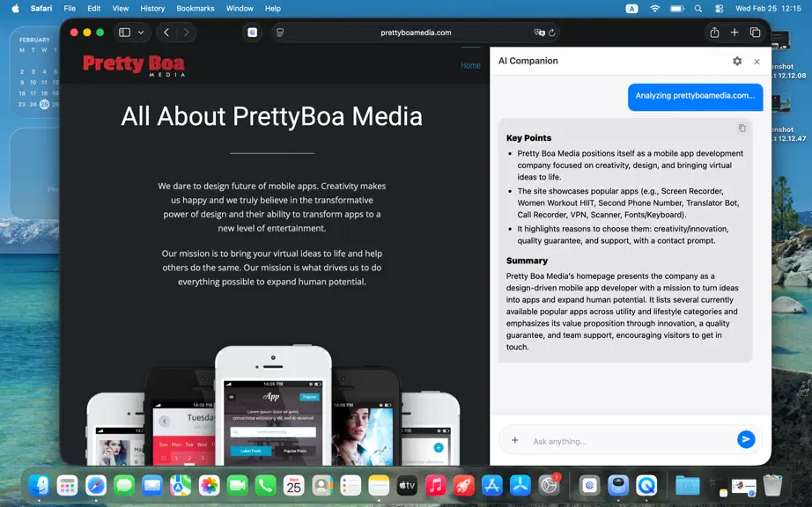Screen dimensions: 812x507
Task: Open Messages from the dock
Action: tap(124, 485)
